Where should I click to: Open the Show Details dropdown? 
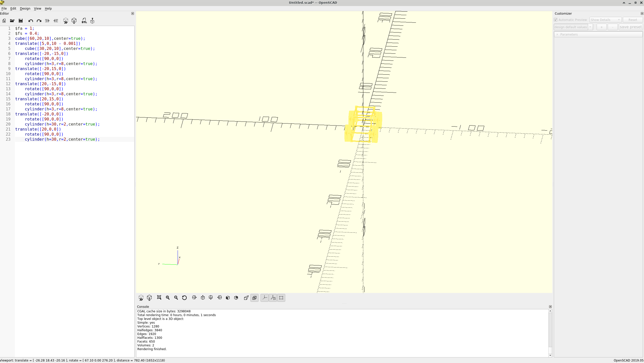coord(605,20)
